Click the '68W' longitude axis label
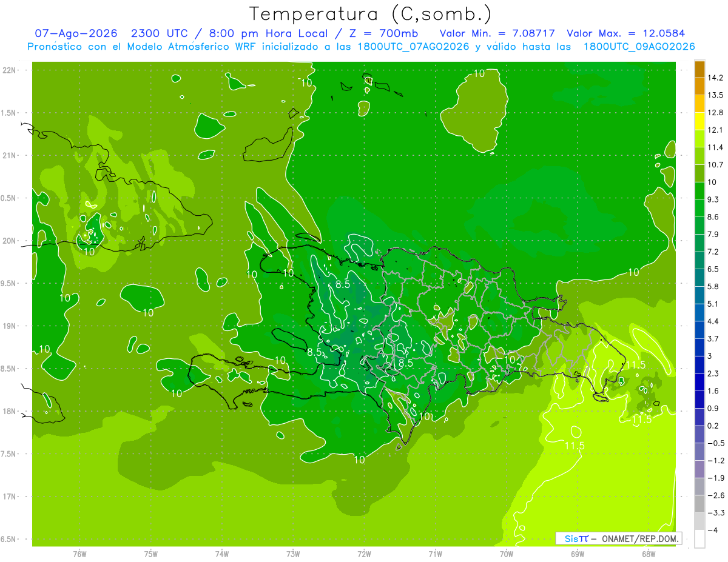This screenshot has height=562, width=728. click(x=649, y=554)
